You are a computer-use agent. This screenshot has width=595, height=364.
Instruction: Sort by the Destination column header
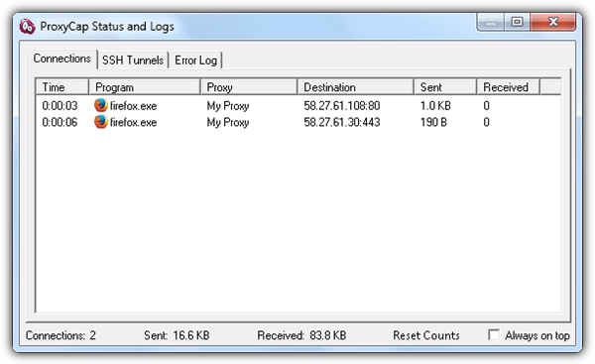tap(355, 87)
